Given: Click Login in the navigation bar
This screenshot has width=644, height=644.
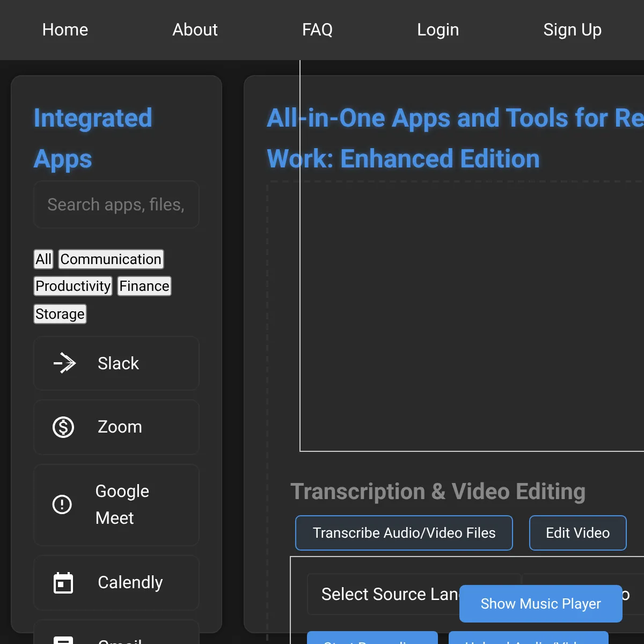Looking at the screenshot, I should pos(438,30).
